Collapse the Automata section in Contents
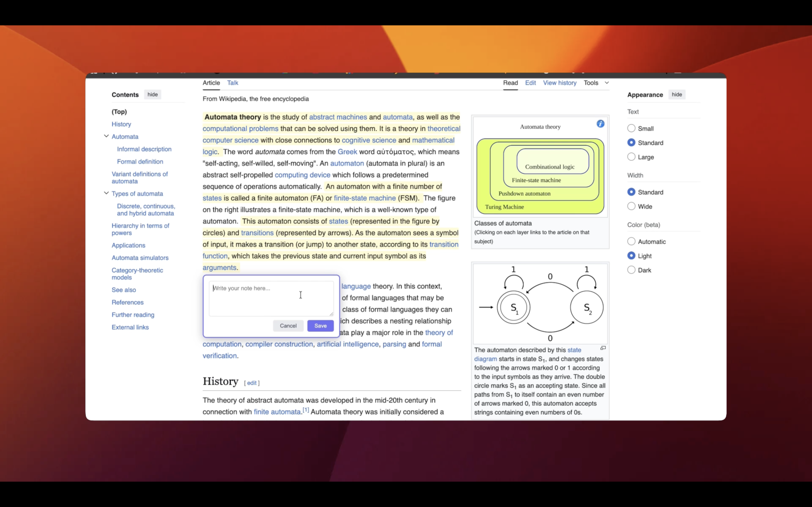The width and height of the screenshot is (812, 507). pyautogui.click(x=106, y=136)
